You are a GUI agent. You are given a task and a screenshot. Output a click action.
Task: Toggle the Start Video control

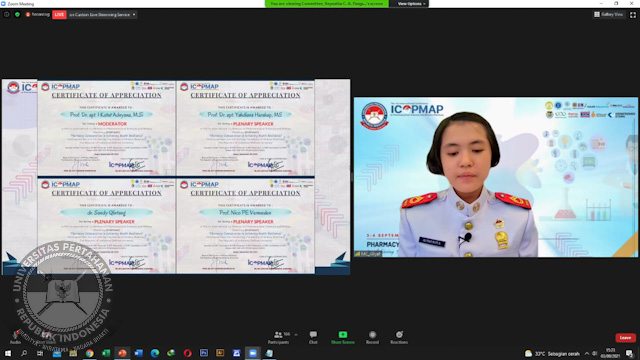[x=45, y=338]
